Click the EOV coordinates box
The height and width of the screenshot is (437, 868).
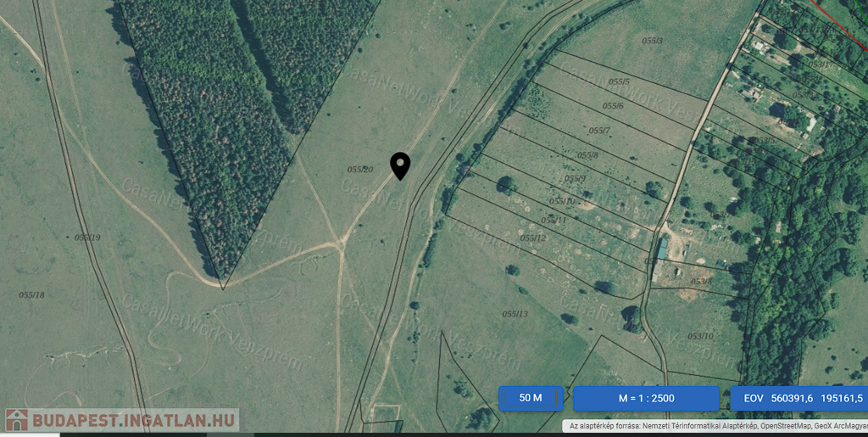(x=798, y=398)
